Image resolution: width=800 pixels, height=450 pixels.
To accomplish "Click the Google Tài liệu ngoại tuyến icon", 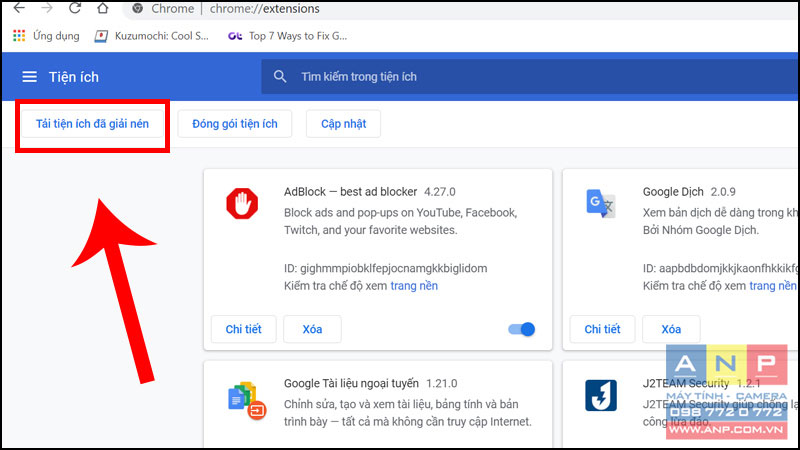I will pyautogui.click(x=246, y=400).
